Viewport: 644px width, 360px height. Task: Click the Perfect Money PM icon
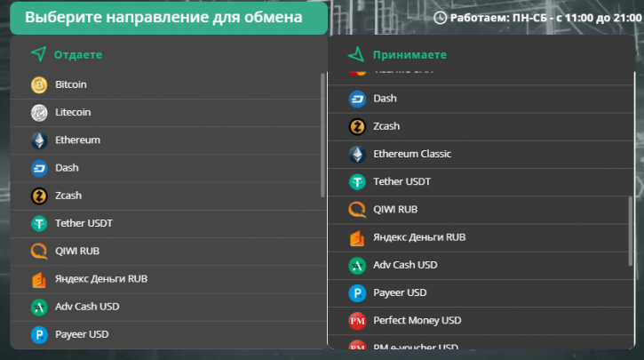pos(357,321)
